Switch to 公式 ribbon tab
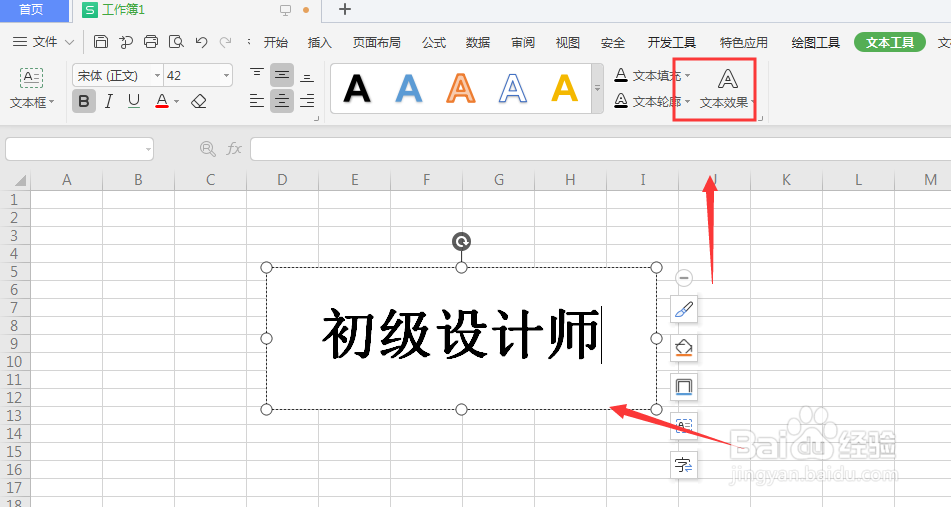The image size is (951, 507). coord(434,42)
